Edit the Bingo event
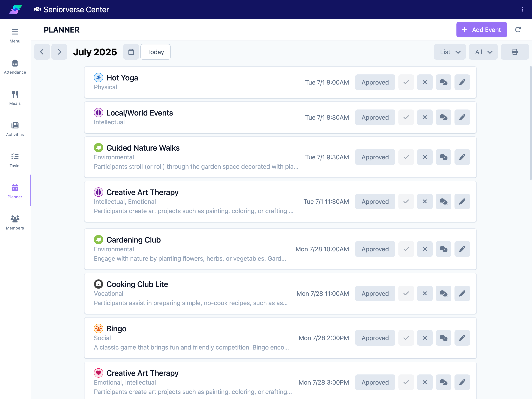532x399 pixels. 462,338
